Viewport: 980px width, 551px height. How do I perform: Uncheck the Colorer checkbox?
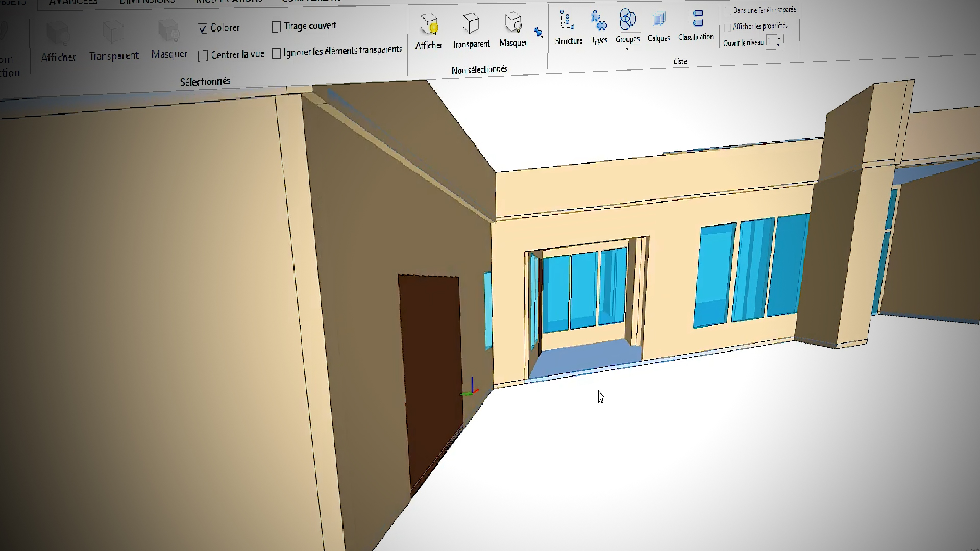203,29
